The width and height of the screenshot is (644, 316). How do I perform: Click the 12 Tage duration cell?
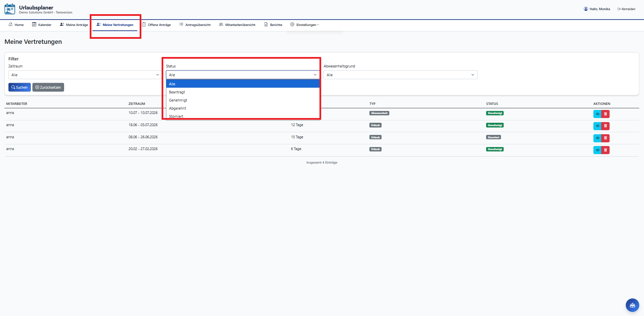297,125
